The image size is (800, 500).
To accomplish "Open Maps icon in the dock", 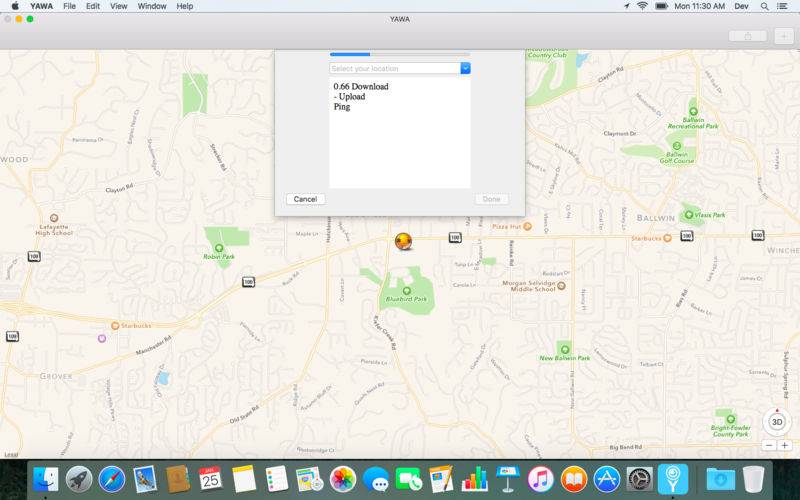I will coord(310,480).
